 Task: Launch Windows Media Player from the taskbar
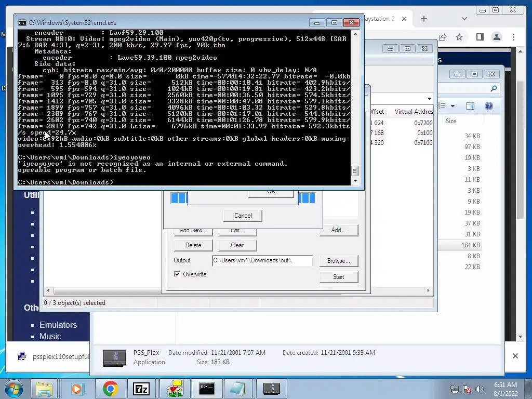77,389
